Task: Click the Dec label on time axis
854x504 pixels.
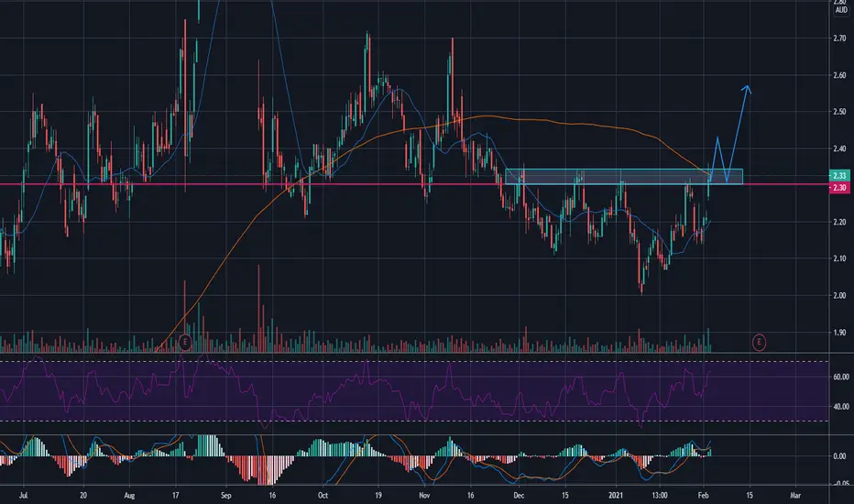Action: 519,496
